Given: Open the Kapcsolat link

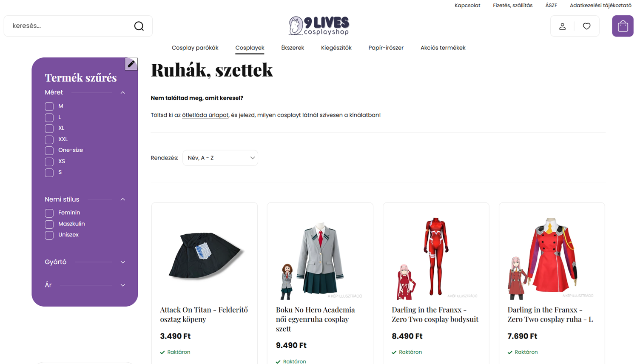Looking at the screenshot, I should click(467, 6).
